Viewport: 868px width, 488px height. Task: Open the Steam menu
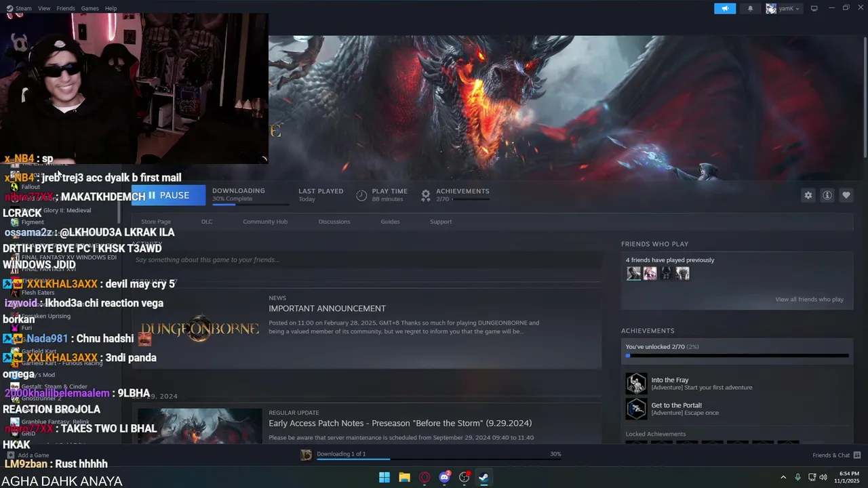pyautogui.click(x=24, y=8)
